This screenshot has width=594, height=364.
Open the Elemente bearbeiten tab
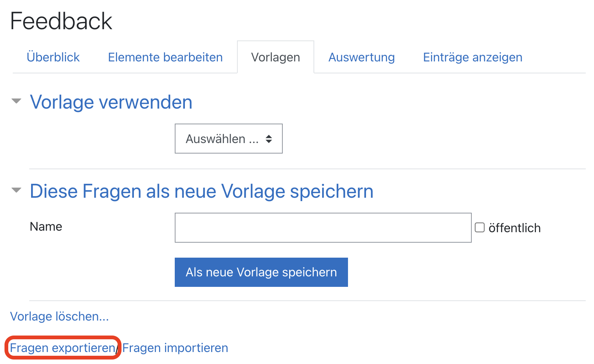point(165,57)
